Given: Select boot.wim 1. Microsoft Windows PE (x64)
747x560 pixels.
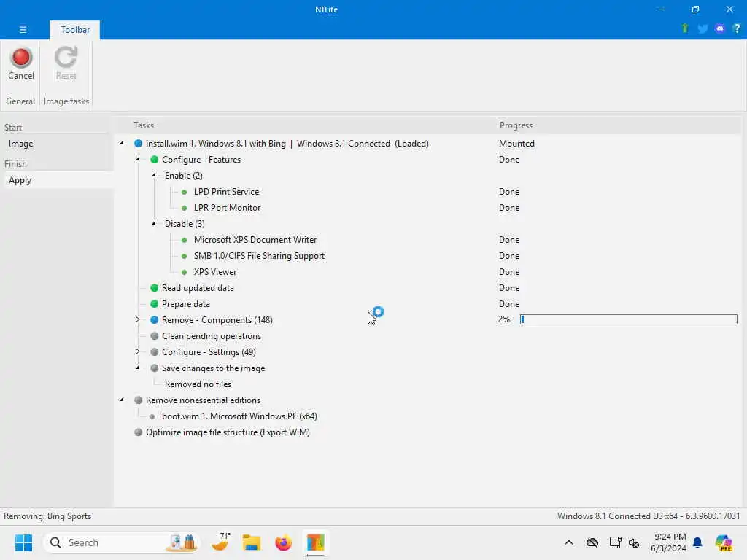Looking at the screenshot, I should pos(239,416).
